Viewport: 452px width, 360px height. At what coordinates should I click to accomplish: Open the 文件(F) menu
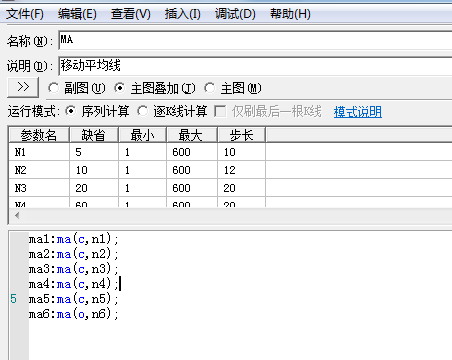tap(25, 14)
